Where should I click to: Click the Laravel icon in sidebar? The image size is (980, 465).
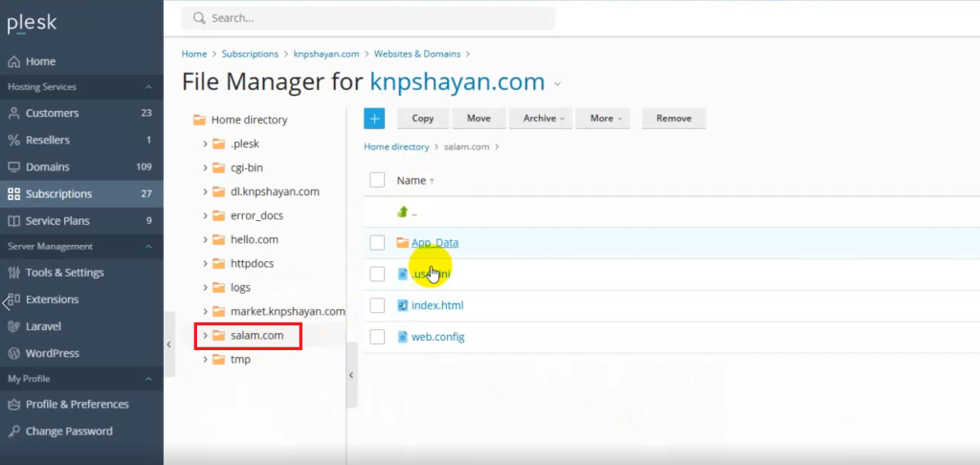pos(13,326)
